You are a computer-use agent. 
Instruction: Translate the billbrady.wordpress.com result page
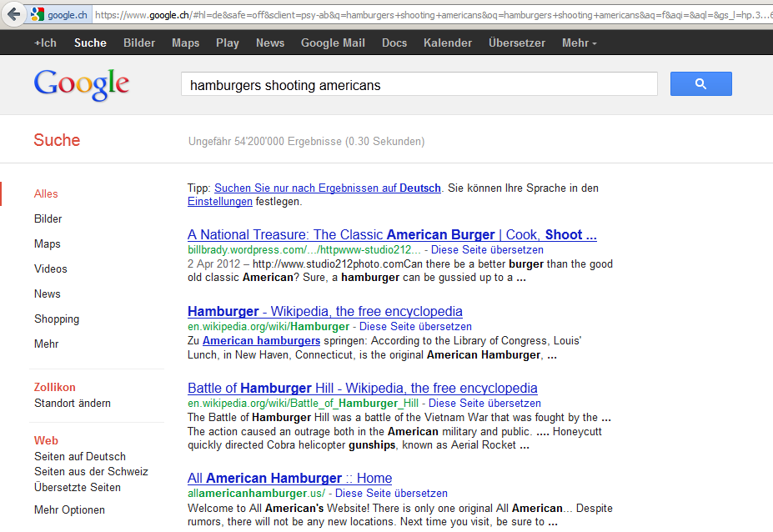tap(487, 249)
